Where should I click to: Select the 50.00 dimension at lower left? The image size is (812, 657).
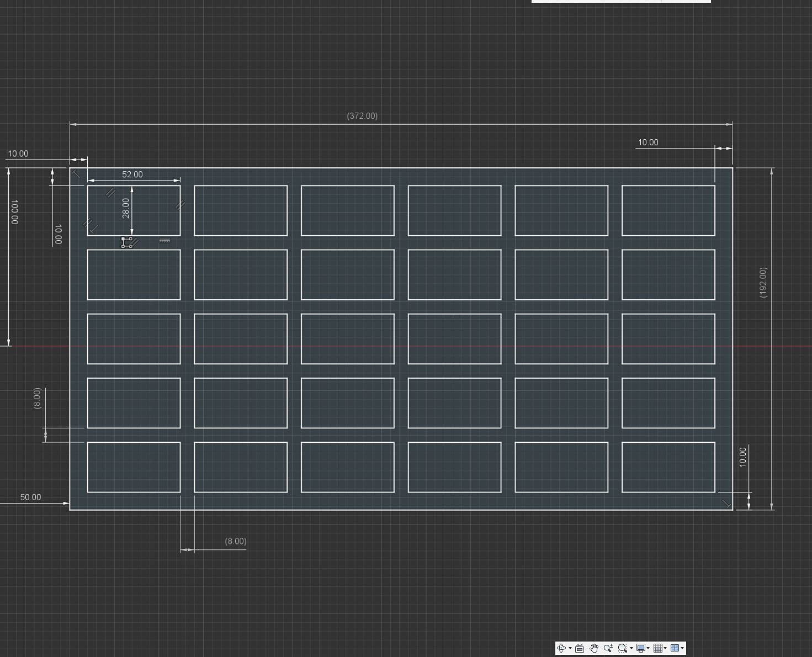click(30, 497)
